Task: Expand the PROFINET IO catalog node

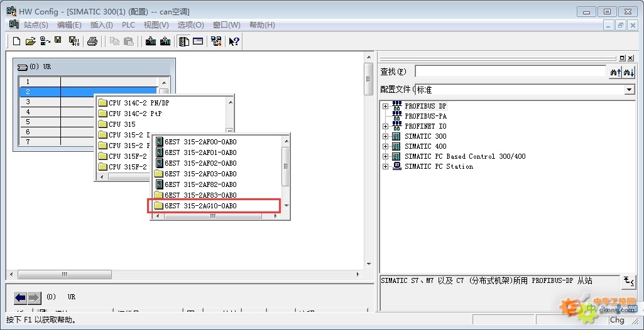Action: pyautogui.click(x=385, y=126)
